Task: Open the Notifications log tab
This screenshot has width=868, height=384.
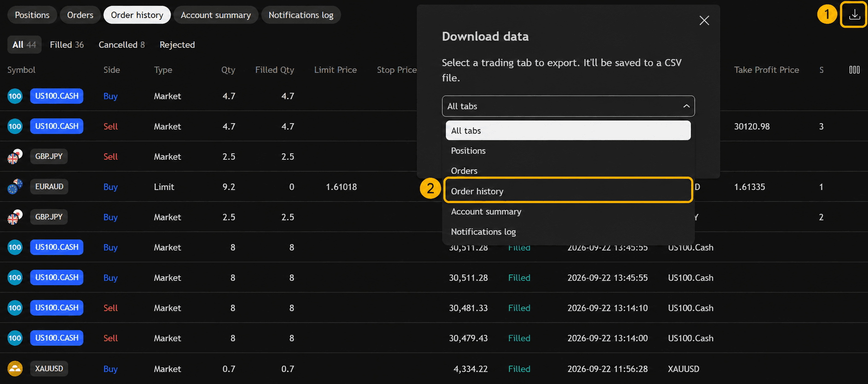Action: click(x=301, y=15)
